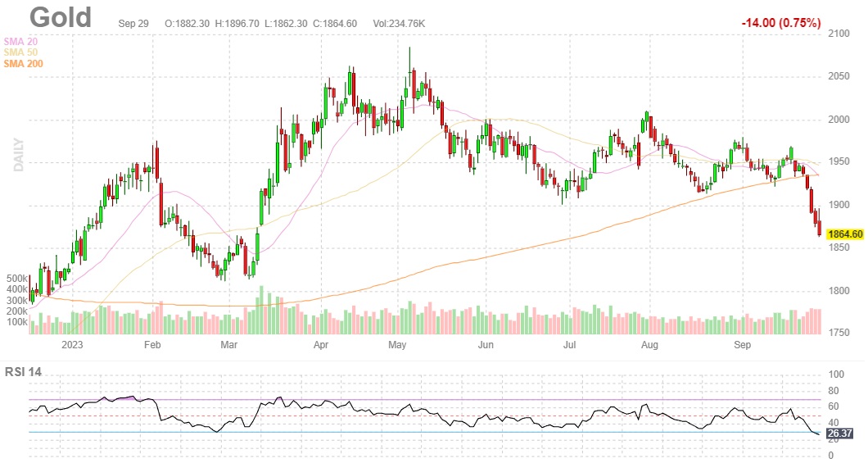Click the Aug time axis label
This screenshot has height=463, width=868.
(649, 344)
